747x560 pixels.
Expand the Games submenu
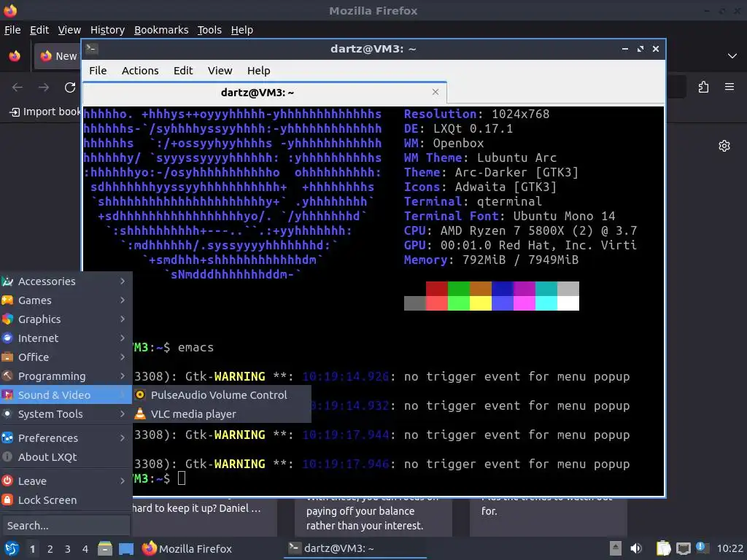(66, 300)
